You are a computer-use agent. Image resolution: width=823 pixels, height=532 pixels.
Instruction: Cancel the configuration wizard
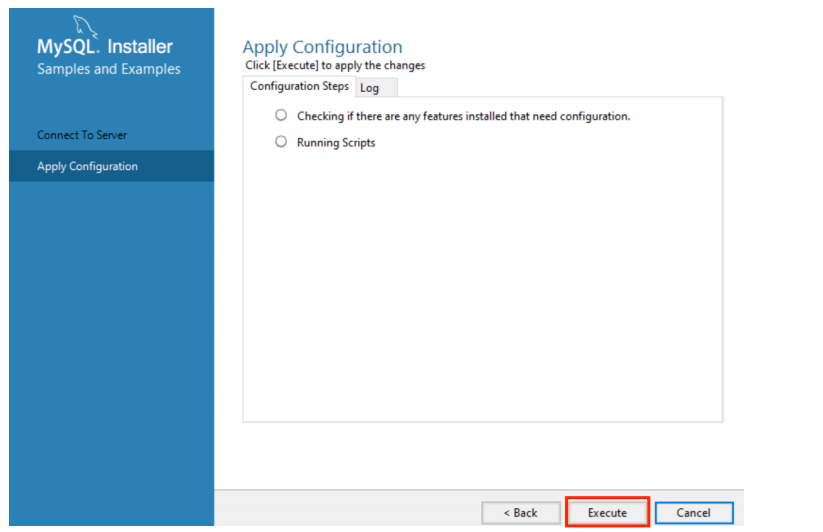pos(693,513)
